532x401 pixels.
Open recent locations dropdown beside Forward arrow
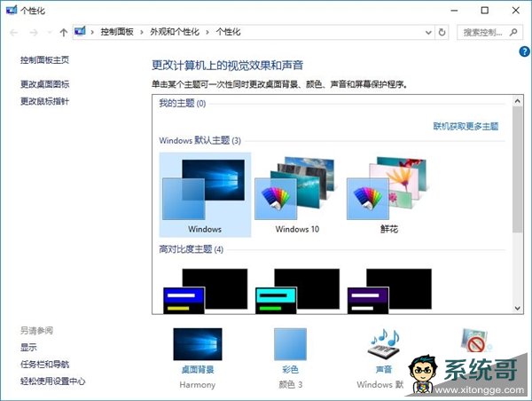50,33
